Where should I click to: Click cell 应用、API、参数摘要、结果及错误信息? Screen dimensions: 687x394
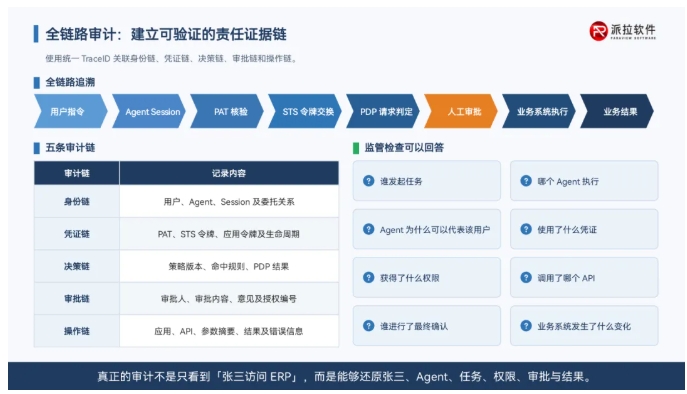click(x=229, y=331)
